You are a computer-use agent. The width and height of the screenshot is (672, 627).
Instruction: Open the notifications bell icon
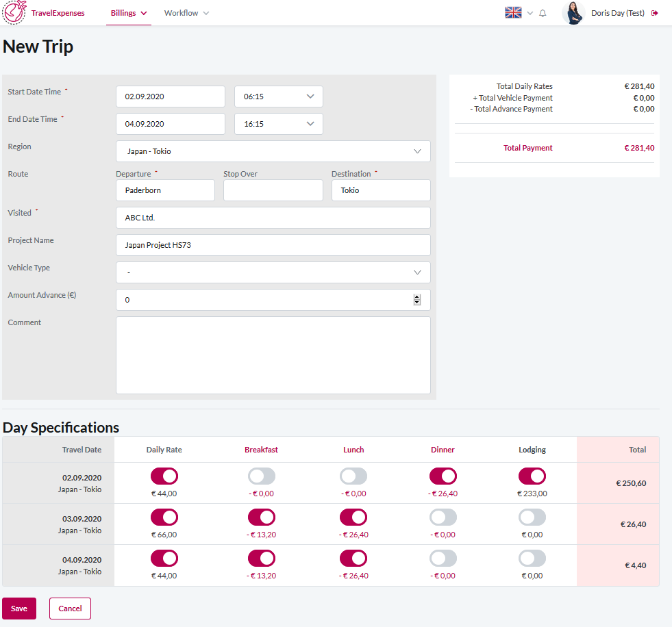coord(543,13)
